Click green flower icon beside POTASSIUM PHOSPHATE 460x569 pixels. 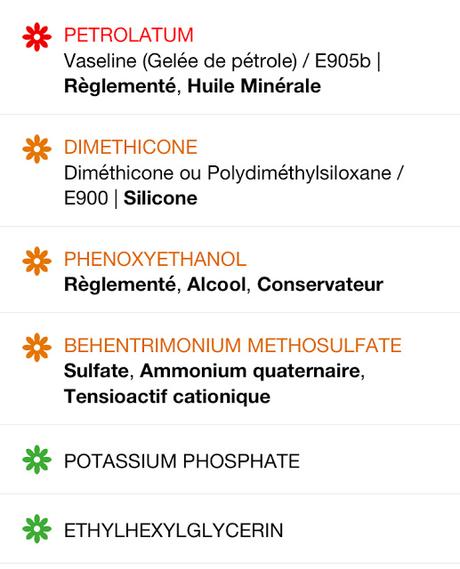point(37,460)
